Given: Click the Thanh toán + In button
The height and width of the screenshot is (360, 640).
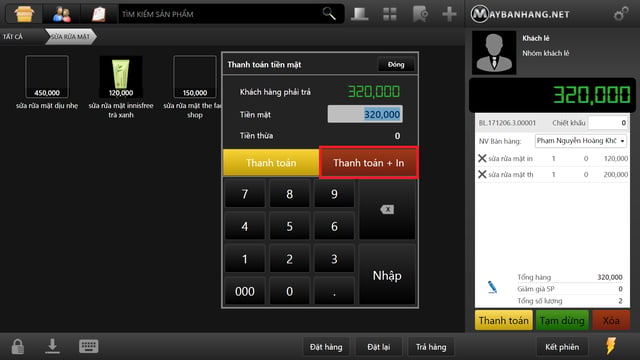Looking at the screenshot, I should (369, 163).
